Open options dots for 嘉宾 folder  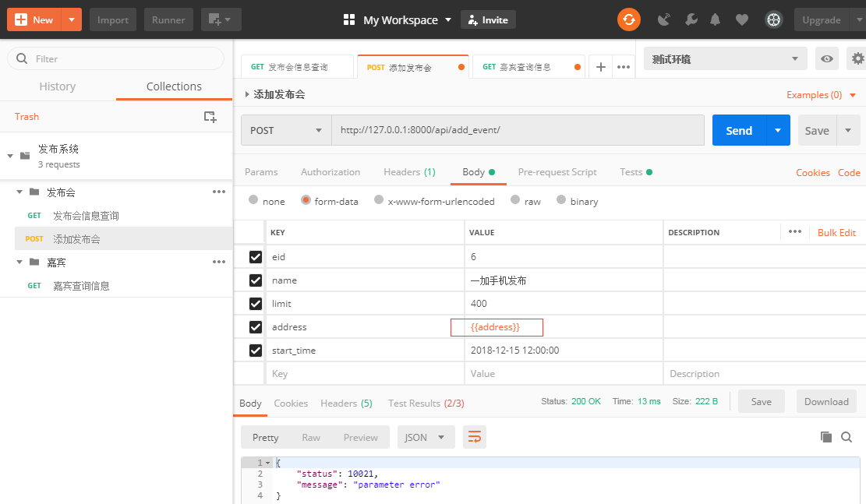(x=219, y=262)
